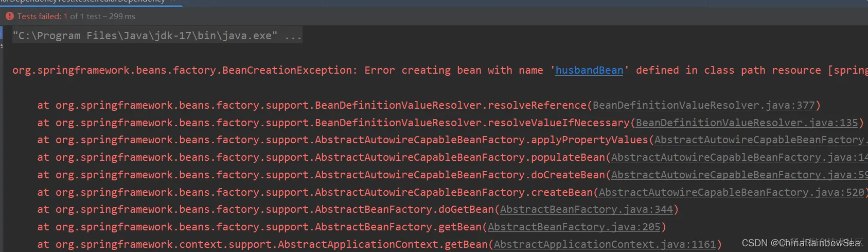This screenshot has width=868, height=252.
Task: Open the AbstractAutowireCapableBeanFactory link on doCreateBean line
Action: [x=739, y=175]
